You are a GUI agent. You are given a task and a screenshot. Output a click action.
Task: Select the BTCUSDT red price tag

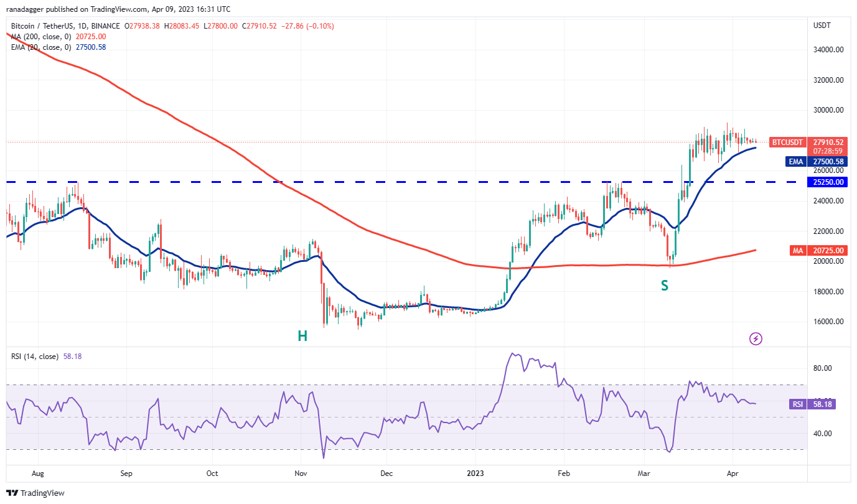(787, 142)
